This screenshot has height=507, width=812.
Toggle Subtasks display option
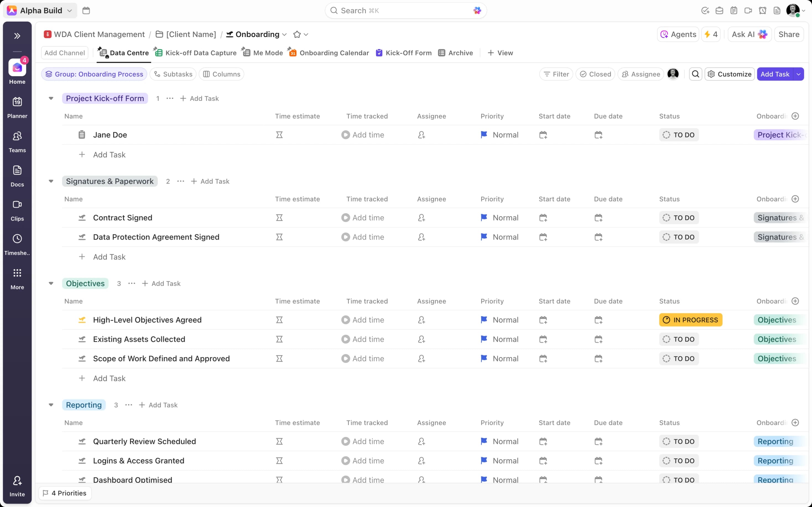click(173, 74)
